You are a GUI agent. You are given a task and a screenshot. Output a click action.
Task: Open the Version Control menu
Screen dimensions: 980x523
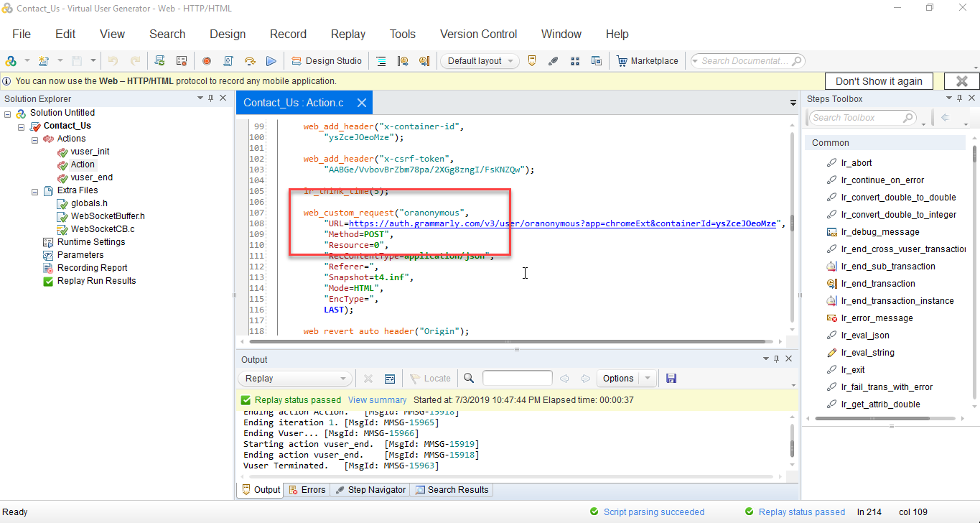click(478, 34)
